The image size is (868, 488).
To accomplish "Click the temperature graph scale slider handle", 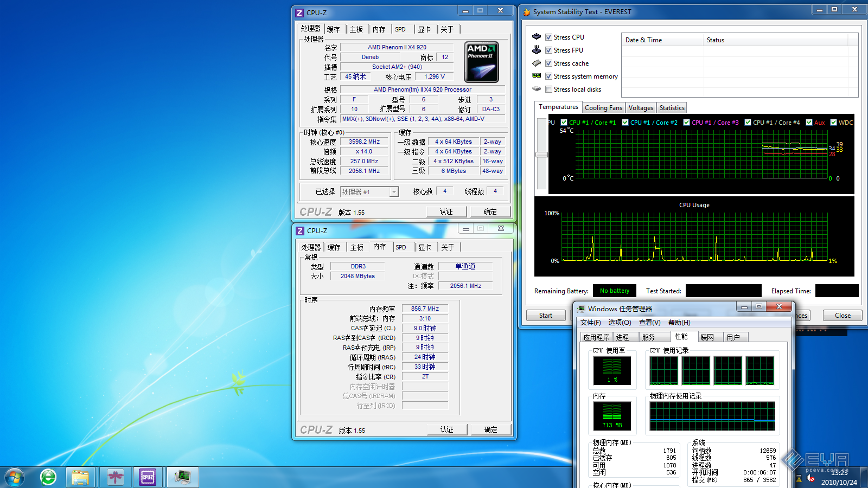I will tap(541, 154).
